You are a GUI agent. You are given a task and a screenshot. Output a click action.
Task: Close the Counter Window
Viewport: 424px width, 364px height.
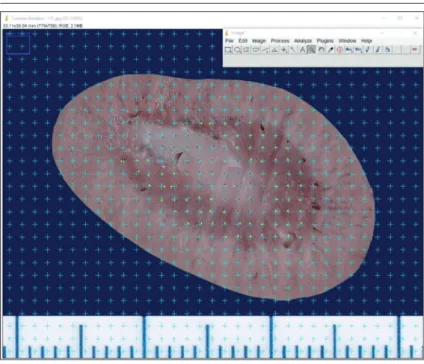pos(417,18)
